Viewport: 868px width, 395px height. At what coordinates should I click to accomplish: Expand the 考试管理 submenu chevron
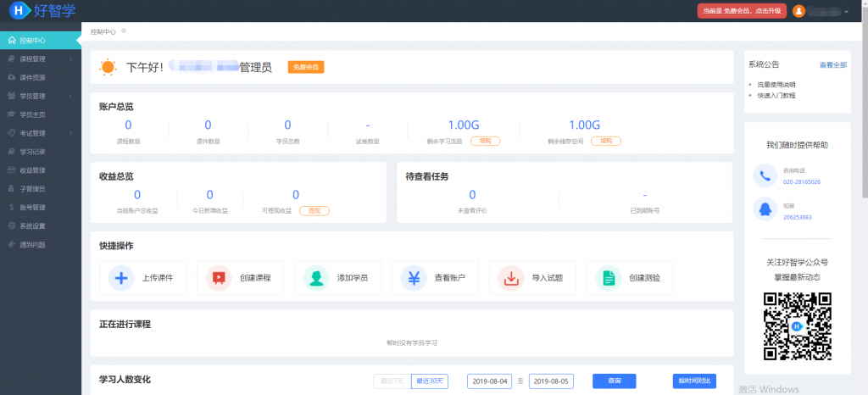(71, 133)
